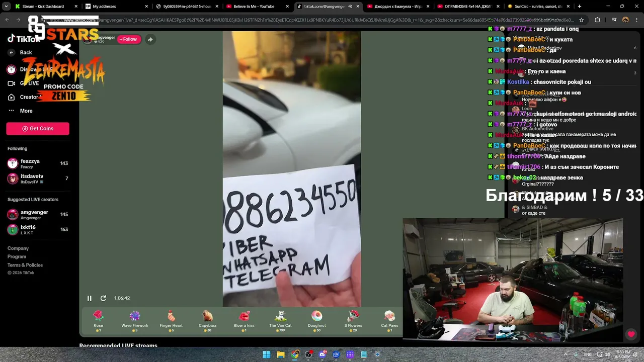The image size is (644, 362).
Task: Click the Back arrow in the TikTok sidebar
Action: click(x=11, y=52)
